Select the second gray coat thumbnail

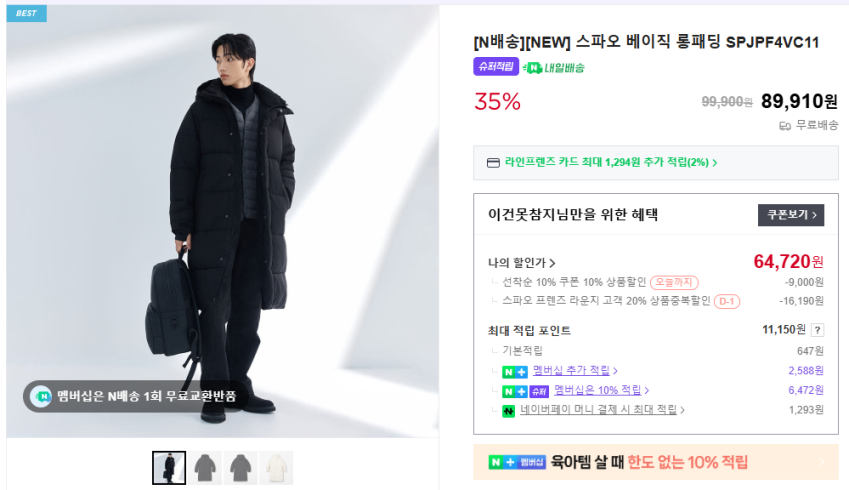tap(207, 468)
